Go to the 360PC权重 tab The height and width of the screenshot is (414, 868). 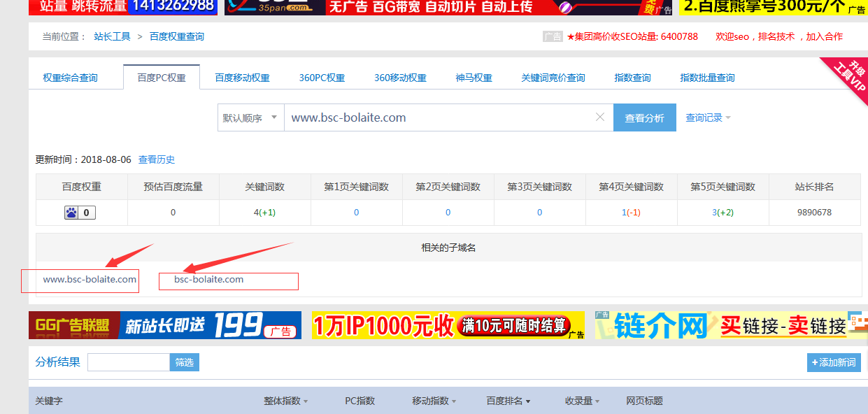322,78
